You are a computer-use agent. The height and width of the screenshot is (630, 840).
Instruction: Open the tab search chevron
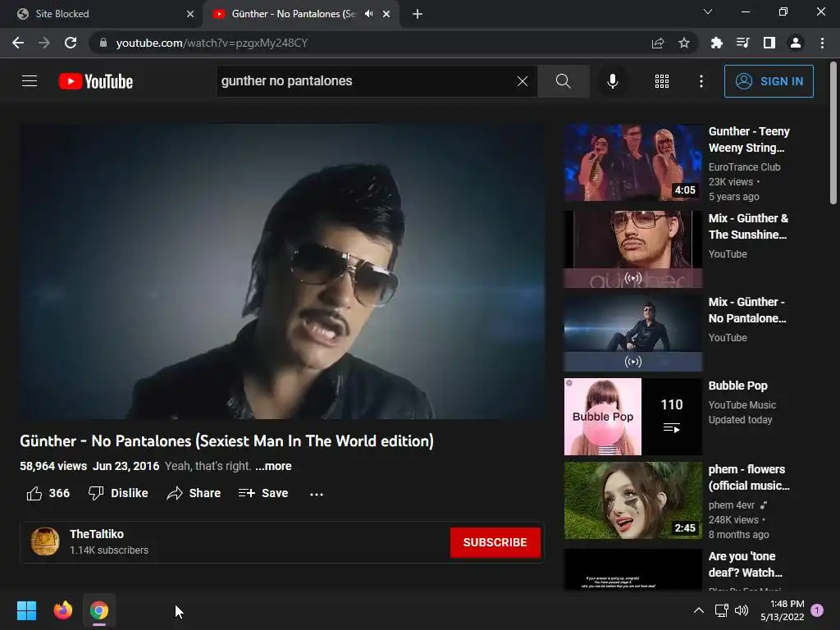pos(708,11)
